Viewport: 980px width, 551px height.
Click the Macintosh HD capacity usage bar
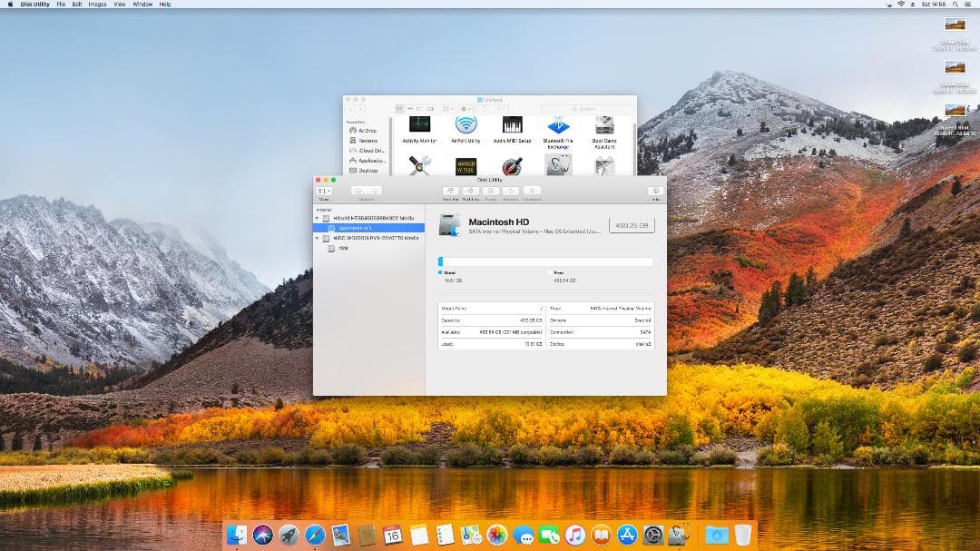[544, 261]
